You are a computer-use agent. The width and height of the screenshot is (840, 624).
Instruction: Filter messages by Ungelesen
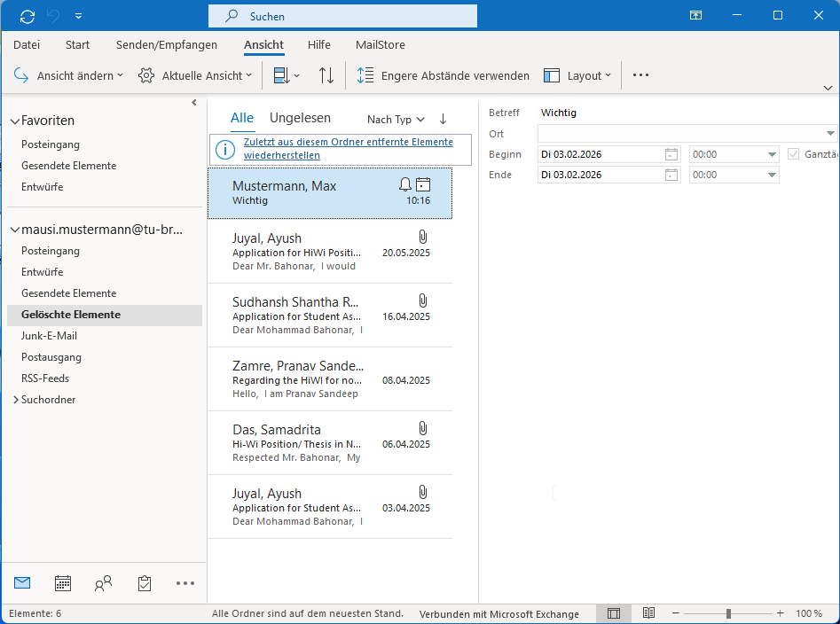pyautogui.click(x=300, y=118)
